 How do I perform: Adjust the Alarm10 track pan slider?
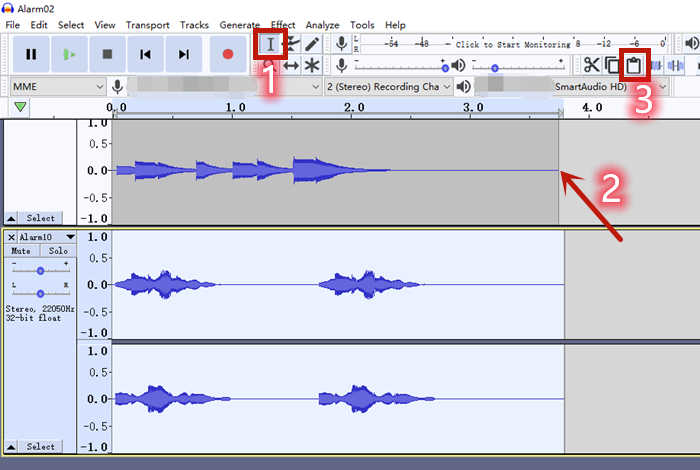point(40,293)
